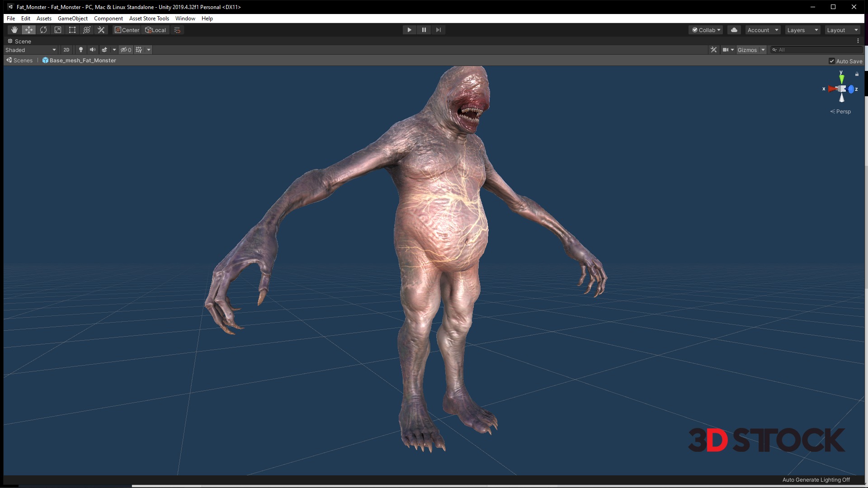Screen dimensions: 868x488
Task: Activate the combined Transform tool
Action: [87, 30]
